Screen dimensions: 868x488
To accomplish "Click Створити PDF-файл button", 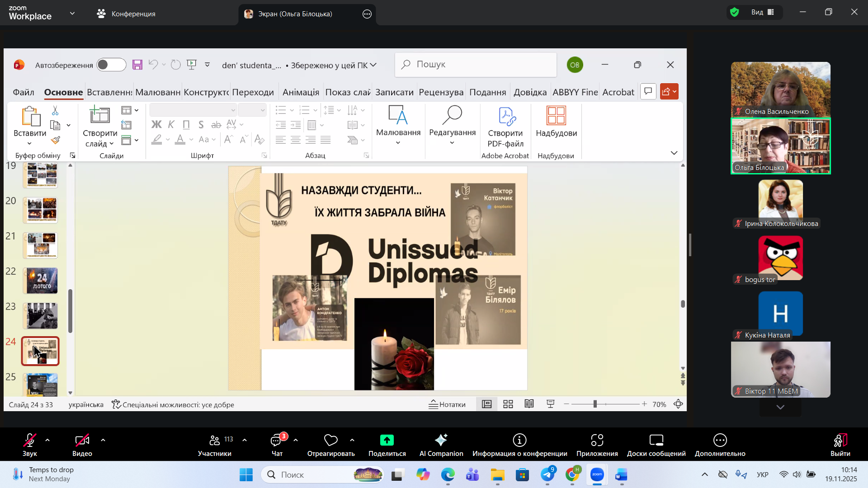I will pos(505,127).
